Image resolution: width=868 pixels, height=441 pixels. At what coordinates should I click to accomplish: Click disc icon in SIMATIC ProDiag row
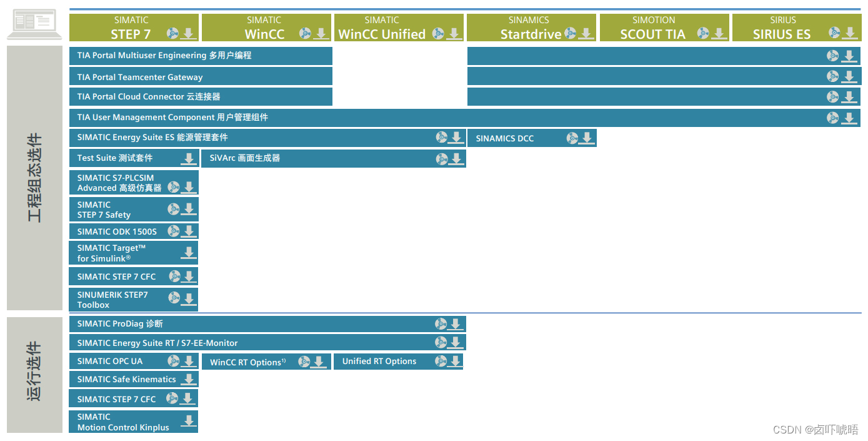(441, 324)
